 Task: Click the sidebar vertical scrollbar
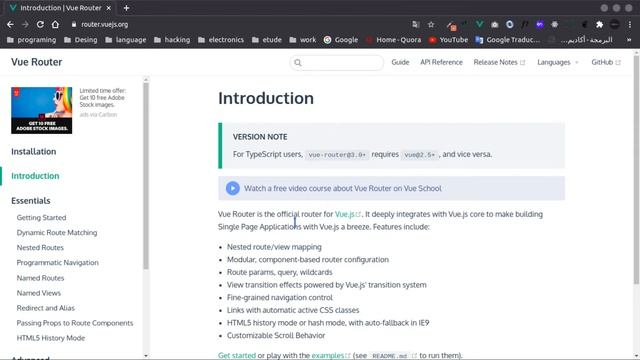tap(146, 176)
